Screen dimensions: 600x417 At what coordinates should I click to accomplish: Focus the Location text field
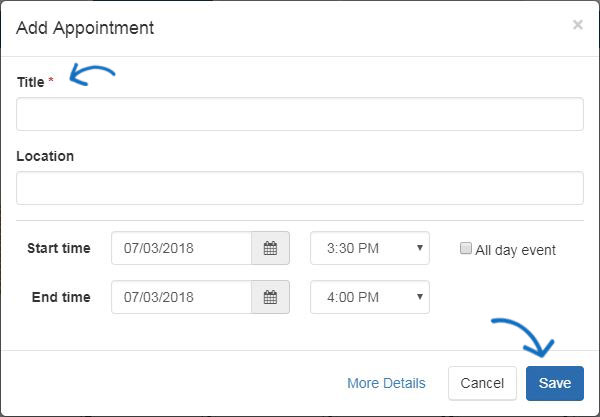point(300,188)
